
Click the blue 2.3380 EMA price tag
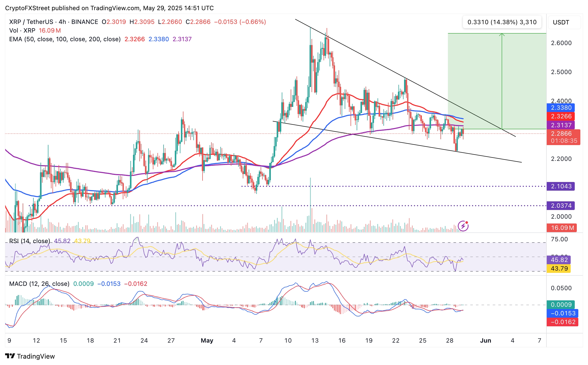[560, 108]
